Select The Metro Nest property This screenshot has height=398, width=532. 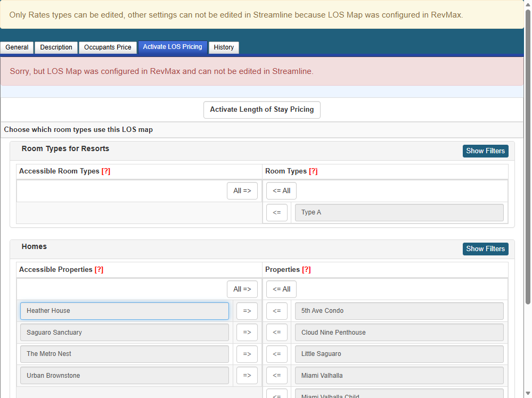125,354
